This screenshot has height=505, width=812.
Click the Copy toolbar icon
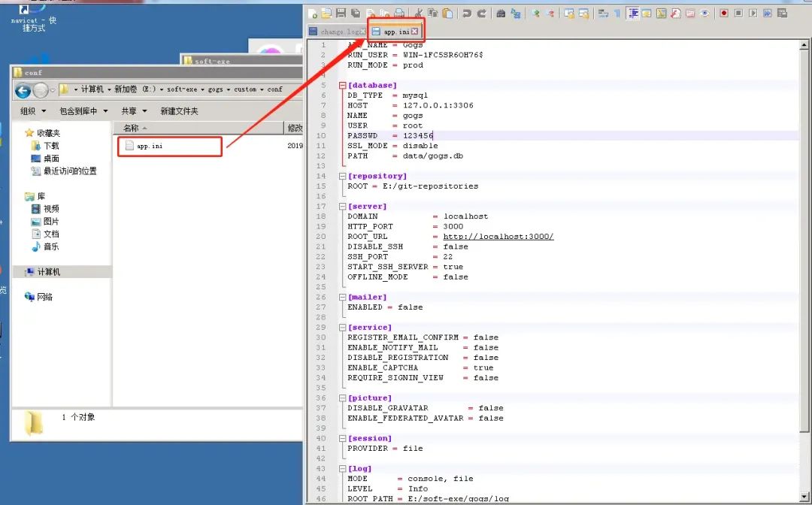[x=433, y=14]
